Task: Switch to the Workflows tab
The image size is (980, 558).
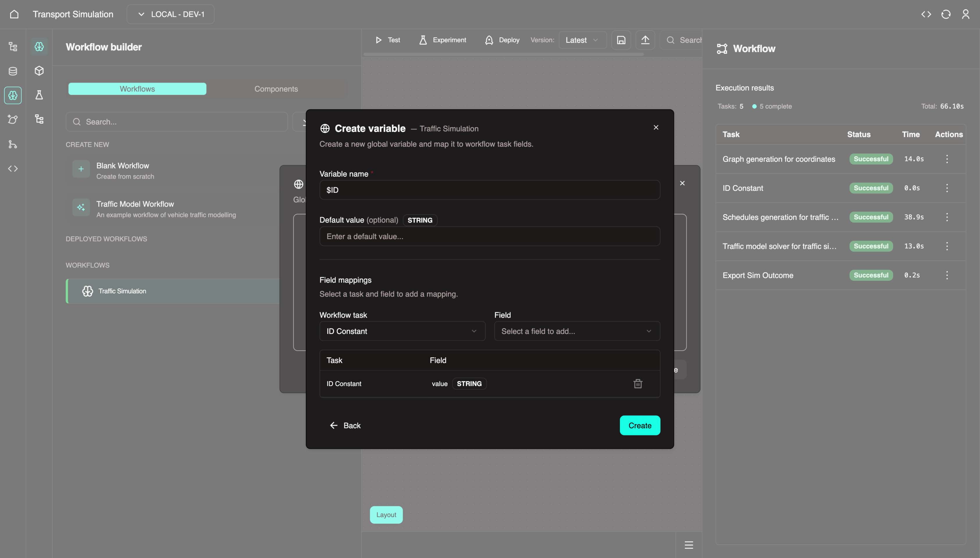Action: point(137,89)
